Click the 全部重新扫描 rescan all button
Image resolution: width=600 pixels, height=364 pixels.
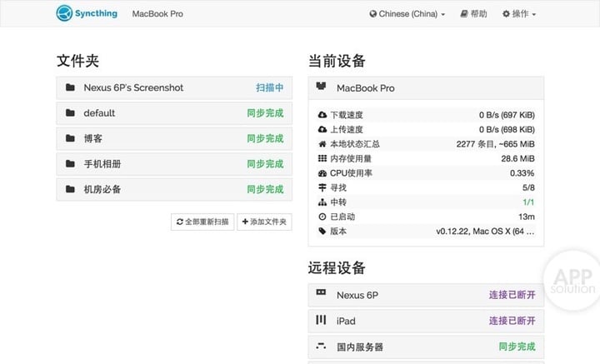pos(202,222)
